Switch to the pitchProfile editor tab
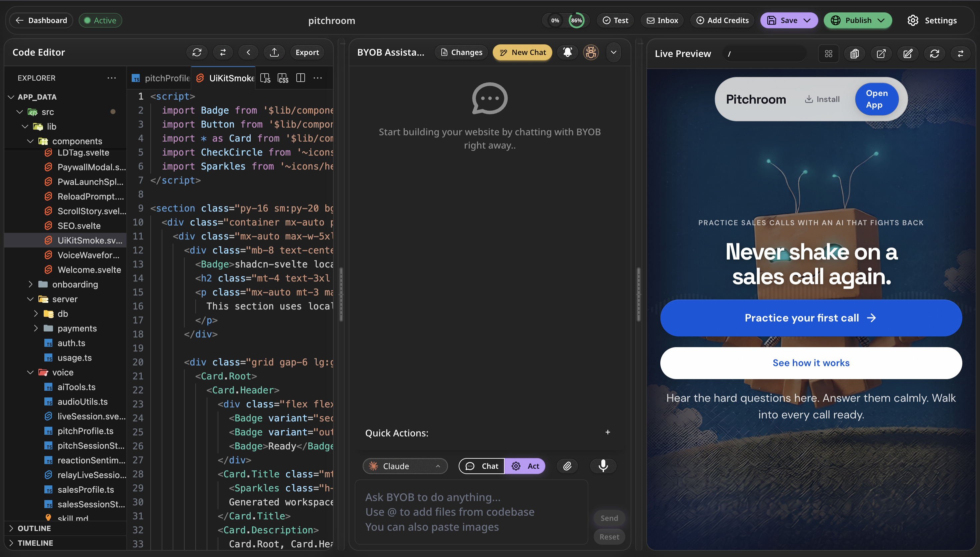The image size is (980, 557). pyautogui.click(x=160, y=78)
